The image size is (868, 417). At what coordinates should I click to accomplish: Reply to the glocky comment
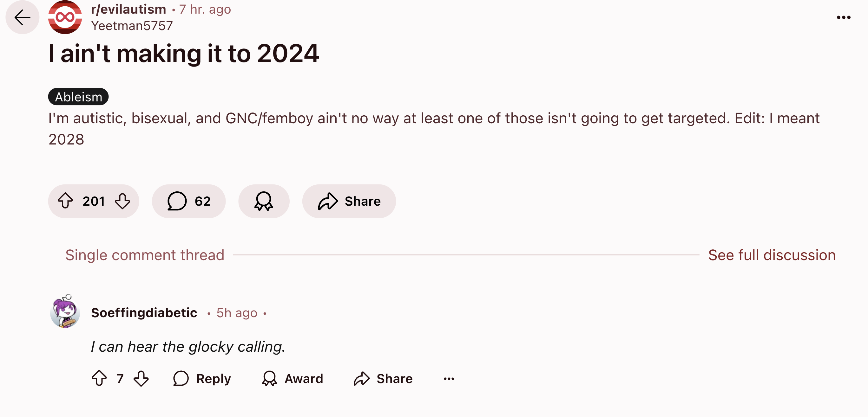[202, 378]
